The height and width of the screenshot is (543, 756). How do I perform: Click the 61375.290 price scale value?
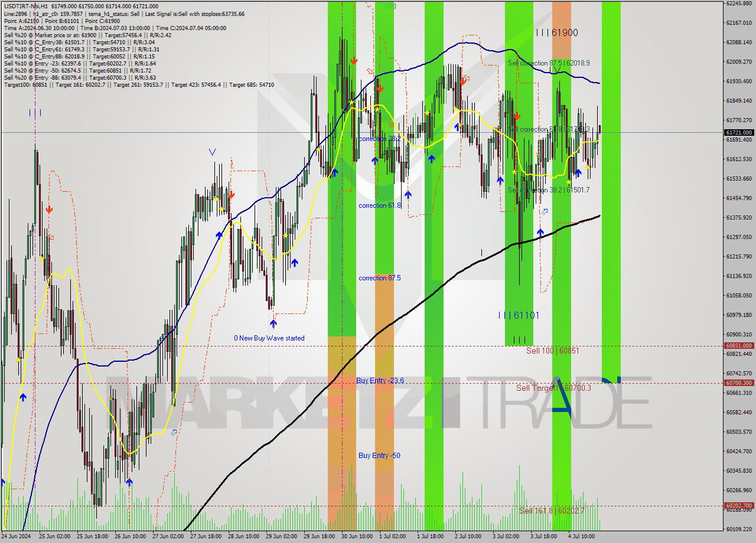point(738,217)
